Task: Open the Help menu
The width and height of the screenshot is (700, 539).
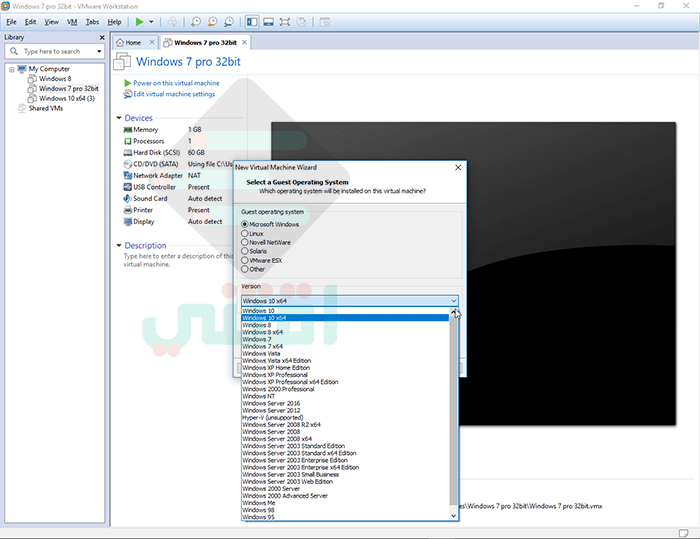Action: click(x=114, y=22)
